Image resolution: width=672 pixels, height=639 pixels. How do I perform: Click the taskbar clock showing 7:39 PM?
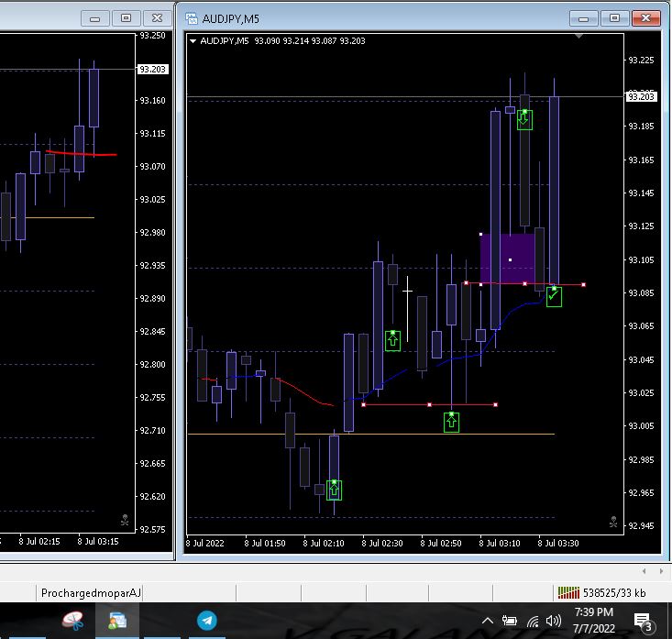tap(593, 620)
